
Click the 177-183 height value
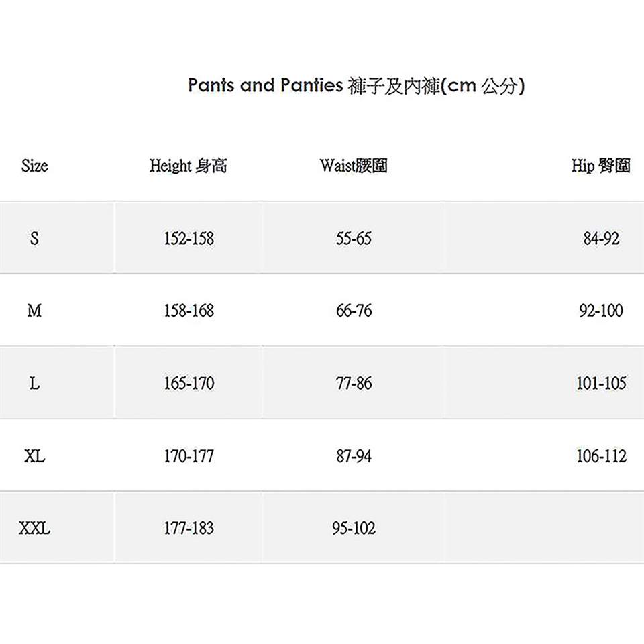pos(189,529)
